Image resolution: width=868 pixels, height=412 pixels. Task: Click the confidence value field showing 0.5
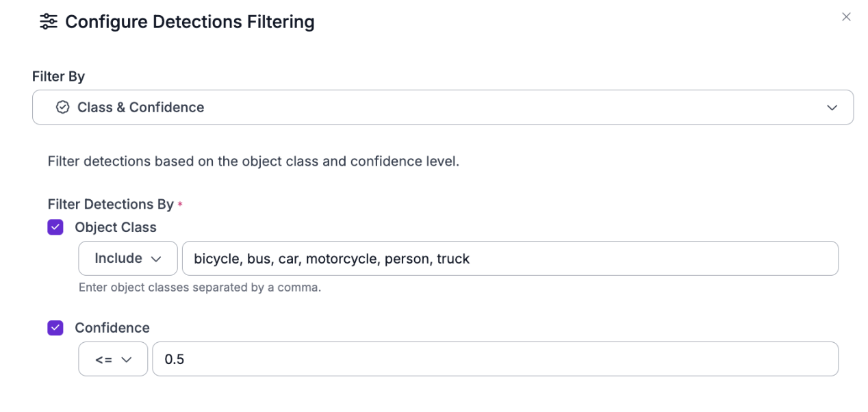[x=494, y=359]
